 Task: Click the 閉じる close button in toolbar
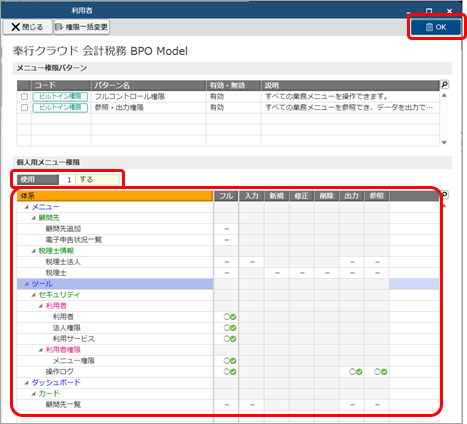coord(28,27)
